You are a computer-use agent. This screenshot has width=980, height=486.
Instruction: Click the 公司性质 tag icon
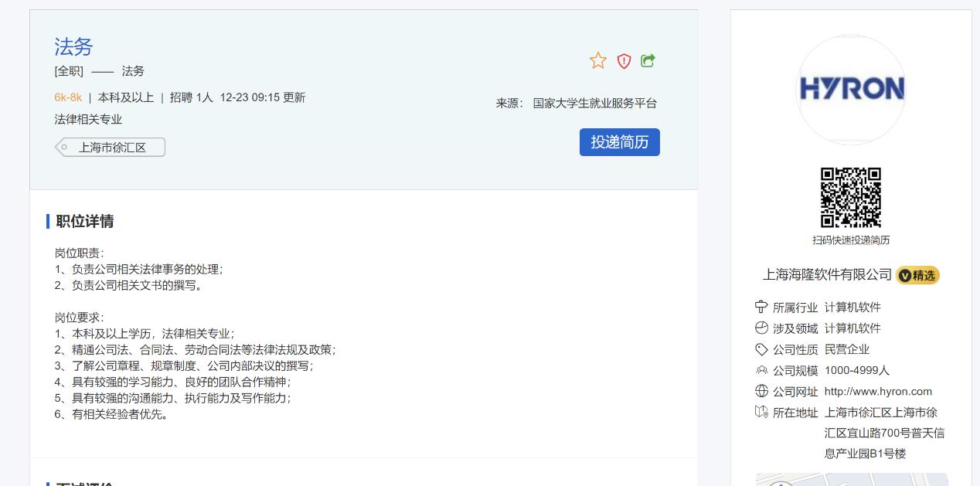pos(761,349)
